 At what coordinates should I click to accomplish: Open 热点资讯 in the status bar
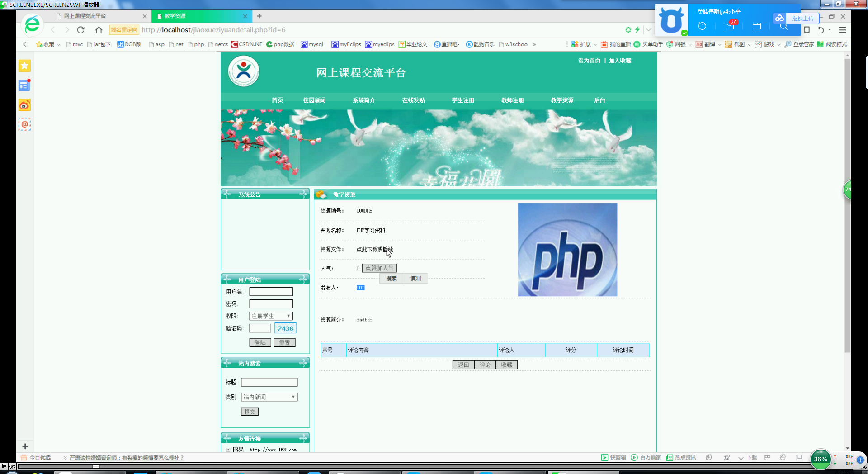coord(681,457)
